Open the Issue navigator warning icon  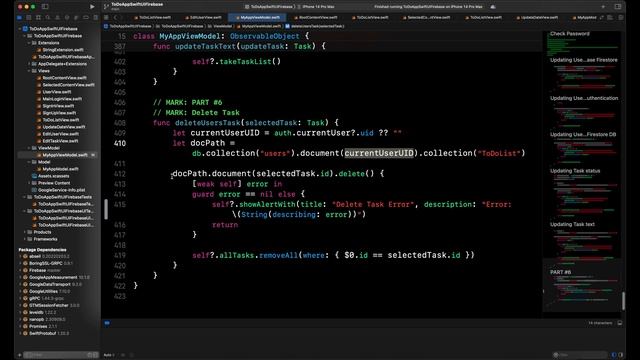pos(57,18)
